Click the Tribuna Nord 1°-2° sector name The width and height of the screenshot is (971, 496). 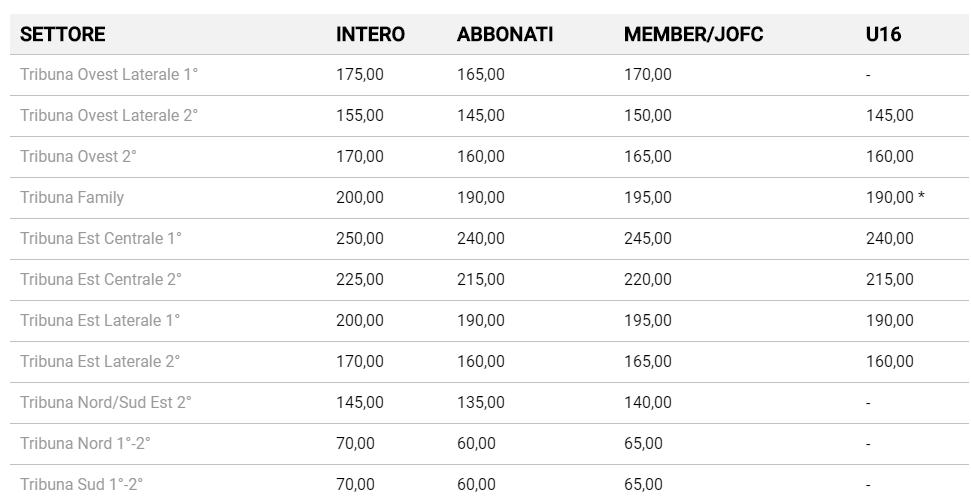pyautogui.click(x=85, y=444)
